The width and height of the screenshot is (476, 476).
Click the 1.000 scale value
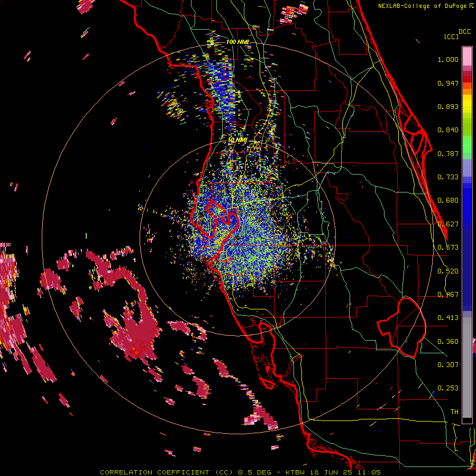tap(448, 59)
